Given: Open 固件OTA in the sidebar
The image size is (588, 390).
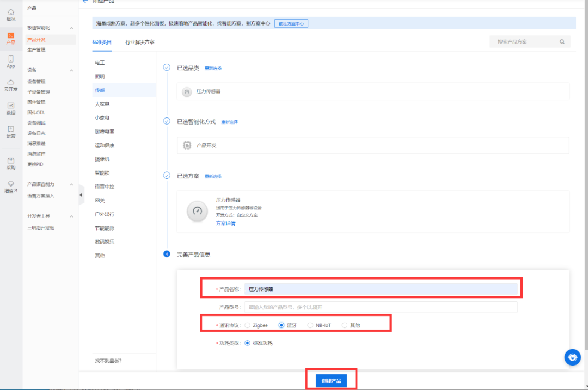Looking at the screenshot, I should (x=36, y=113).
